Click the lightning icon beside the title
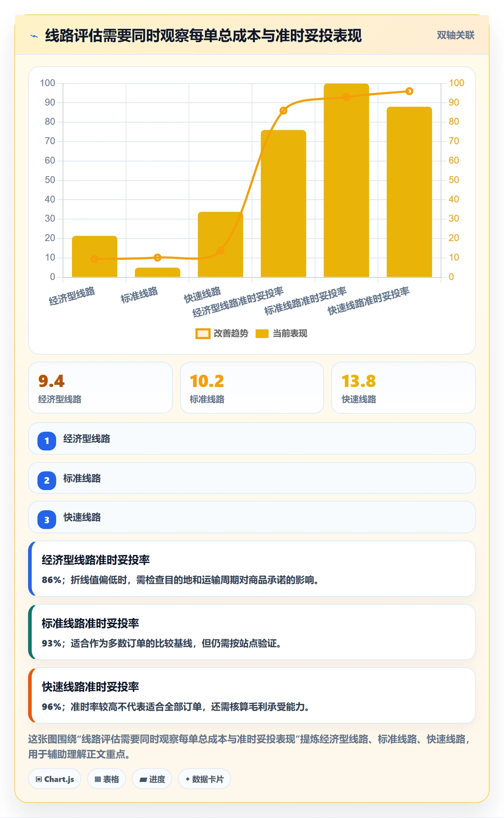504x818 pixels. pyautogui.click(x=34, y=36)
